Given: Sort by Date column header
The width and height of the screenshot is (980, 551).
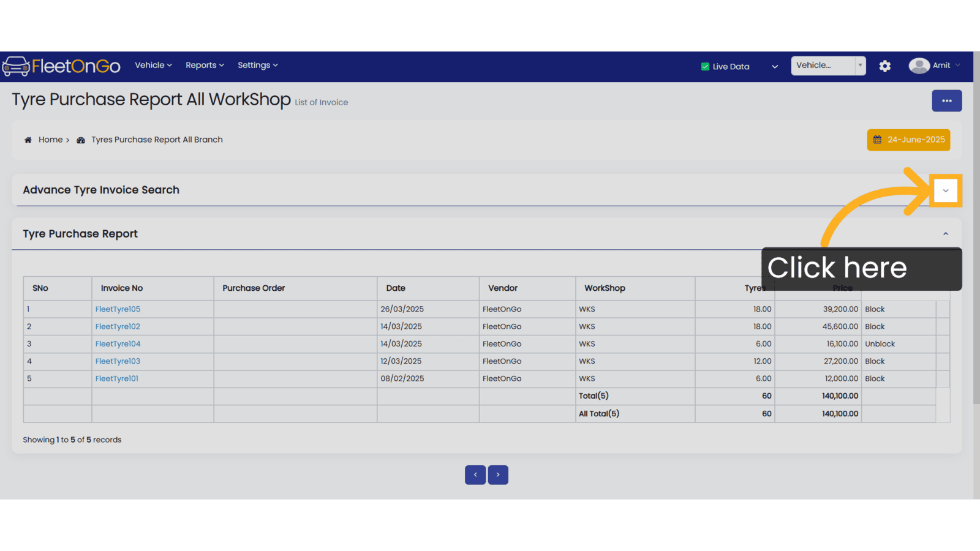Looking at the screenshot, I should point(428,288).
